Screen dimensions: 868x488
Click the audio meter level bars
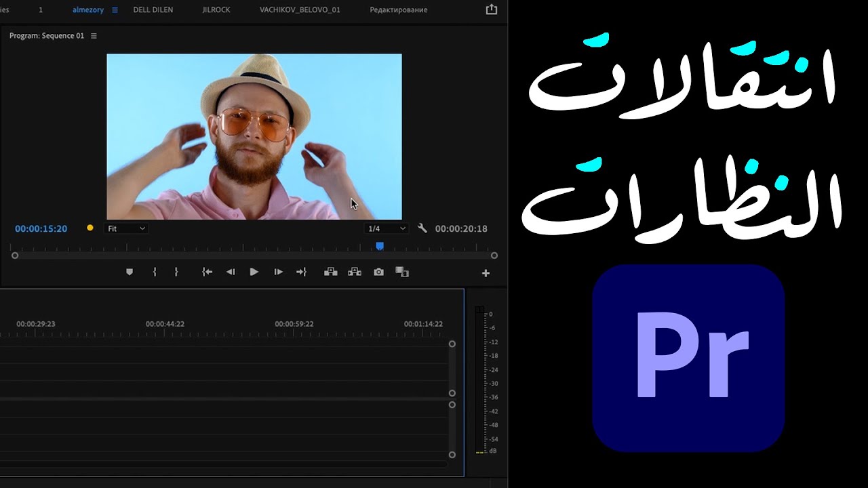pyautogui.click(x=480, y=380)
